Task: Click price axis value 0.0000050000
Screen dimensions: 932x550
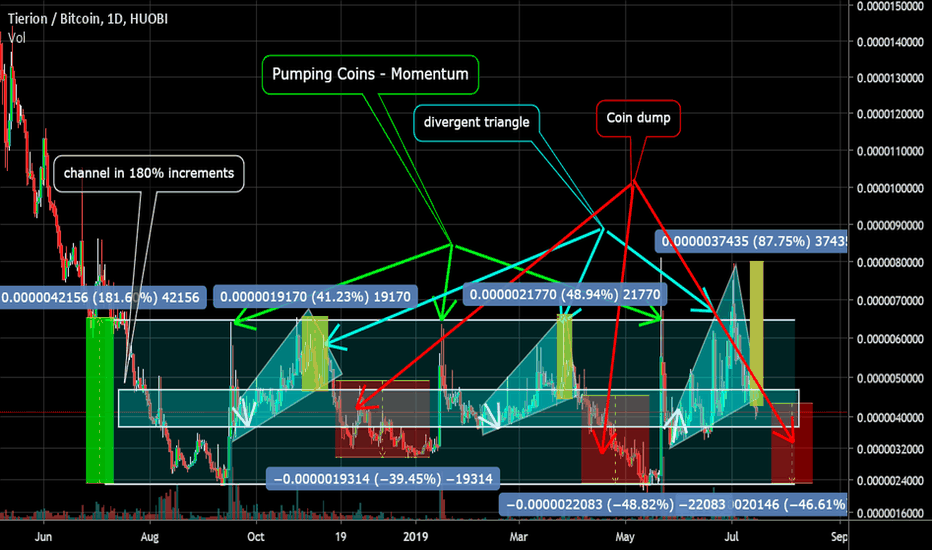Action: [890, 379]
